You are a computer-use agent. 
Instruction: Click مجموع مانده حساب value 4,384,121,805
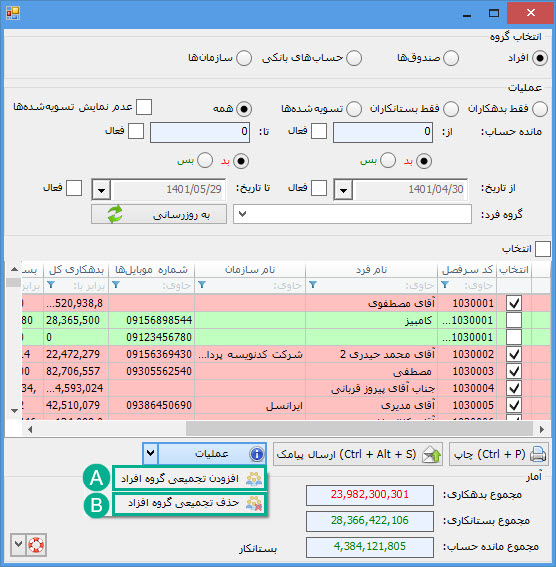[x=369, y=547]
